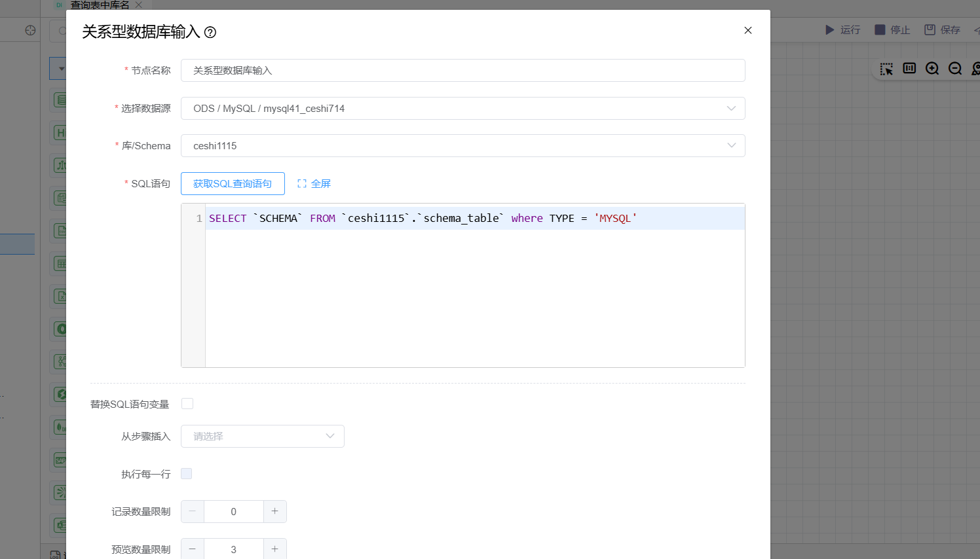Increase 记录数量限制 with the plus stepper

(275, 511)
